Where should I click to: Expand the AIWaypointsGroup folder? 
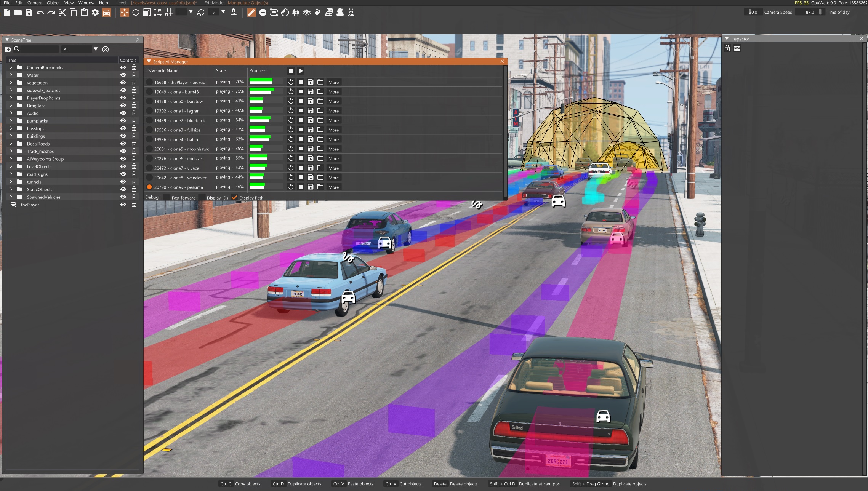click(x=11, y=159)
